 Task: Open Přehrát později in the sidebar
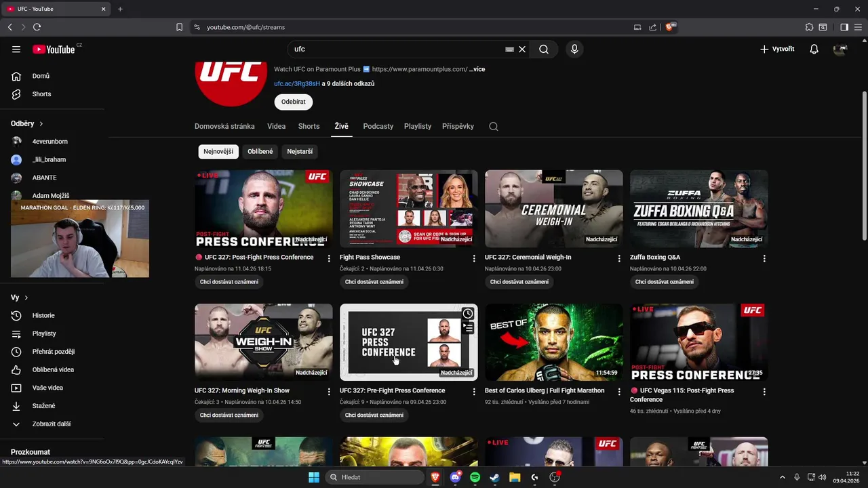(54, 352)
